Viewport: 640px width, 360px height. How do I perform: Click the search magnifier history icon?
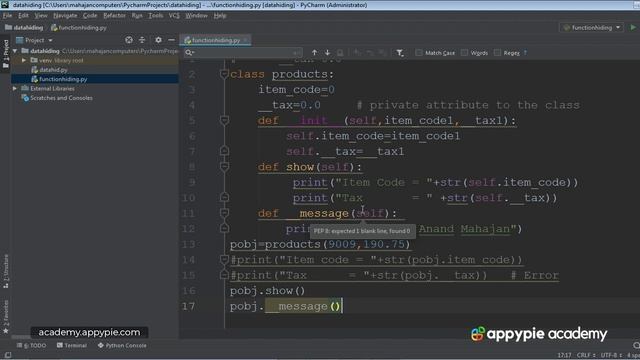tap(189, 53)
